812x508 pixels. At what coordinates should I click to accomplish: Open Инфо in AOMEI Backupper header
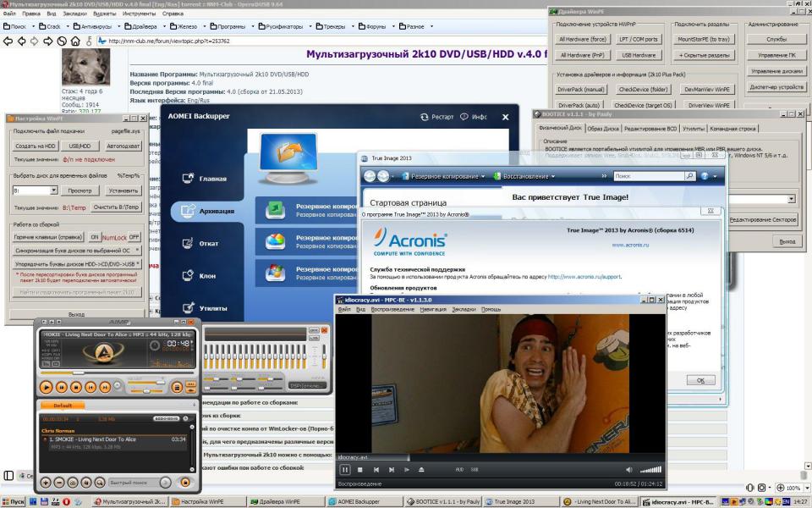click(x=474, y=117)
